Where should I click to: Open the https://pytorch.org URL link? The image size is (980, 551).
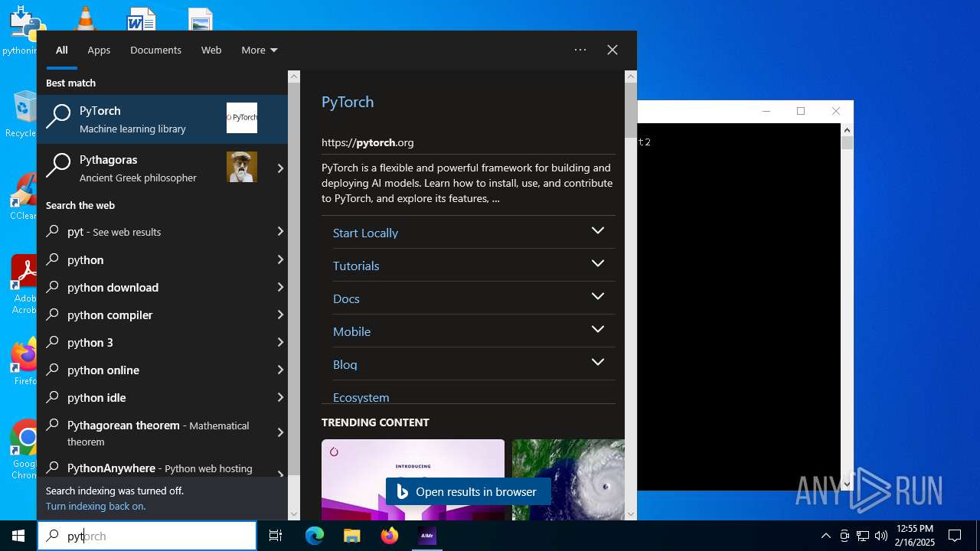pos(367,142)
